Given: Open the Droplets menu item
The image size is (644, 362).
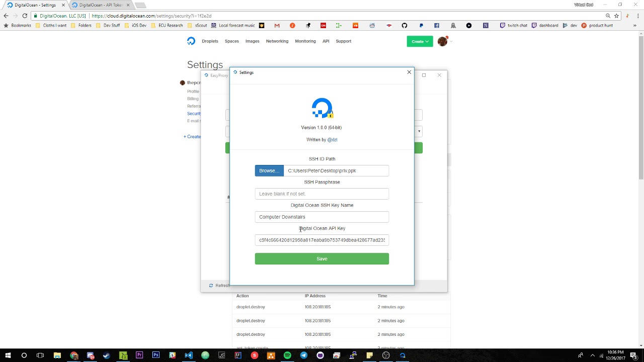Looking at the screenshot, I should point(210,41).
